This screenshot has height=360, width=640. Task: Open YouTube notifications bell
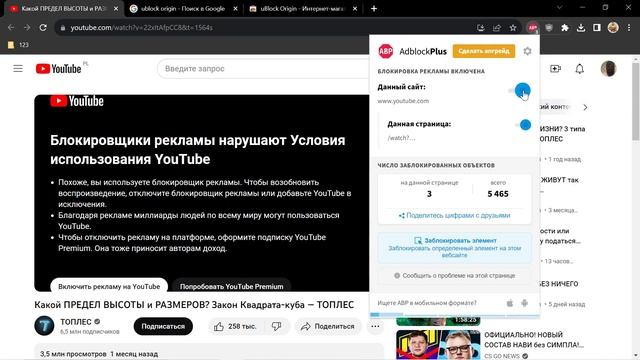(580, 69)
